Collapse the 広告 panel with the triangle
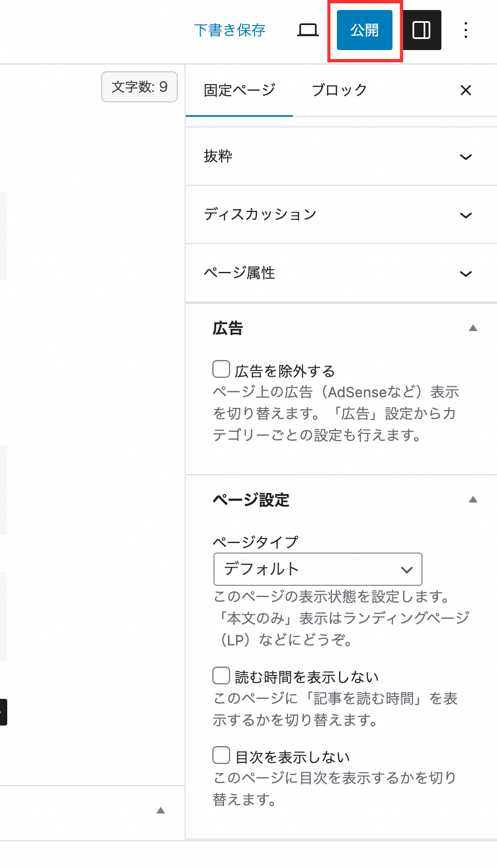 [x=473, y=328]
